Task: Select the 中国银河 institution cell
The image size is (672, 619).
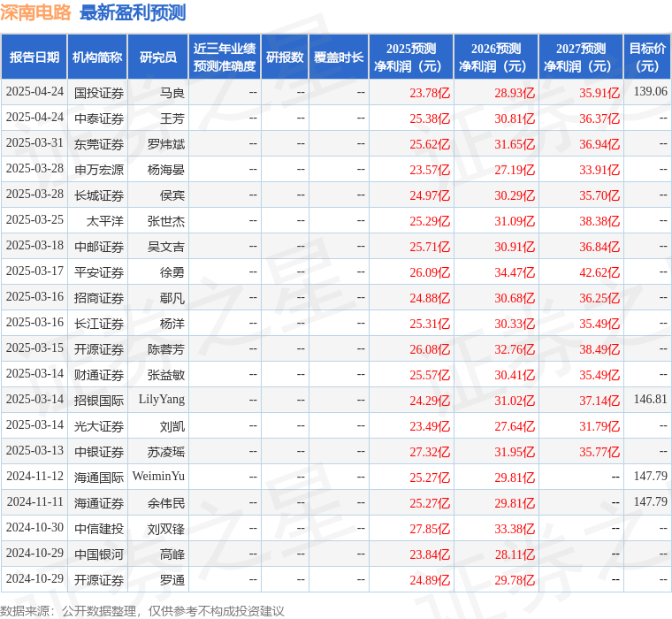Action: [99, 554]
